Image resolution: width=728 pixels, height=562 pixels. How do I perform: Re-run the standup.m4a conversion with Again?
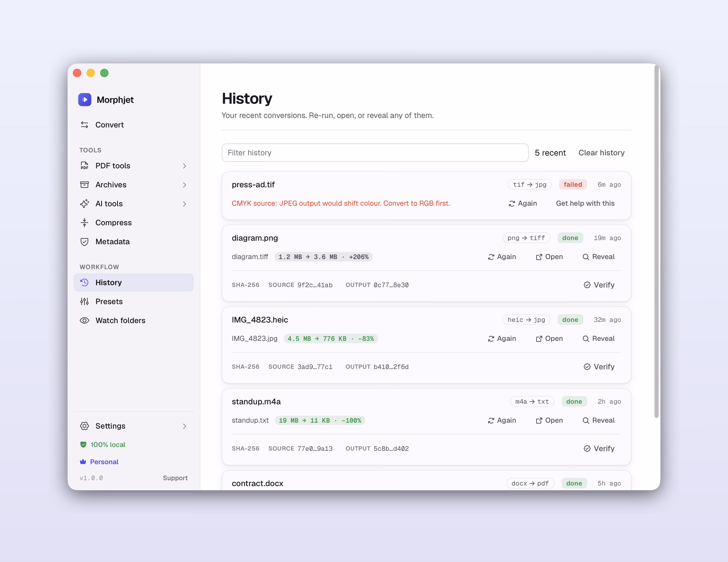point(502,421)
